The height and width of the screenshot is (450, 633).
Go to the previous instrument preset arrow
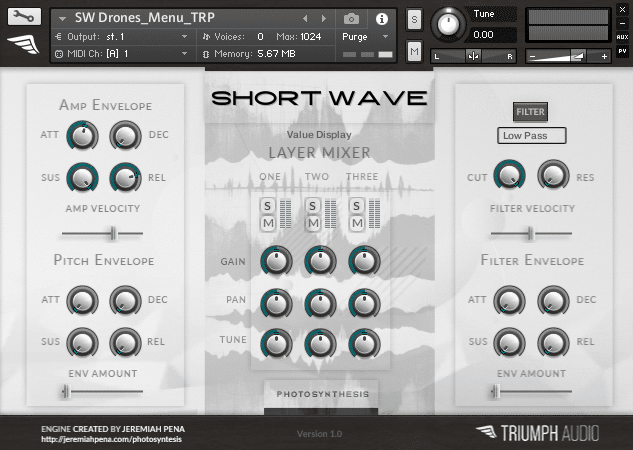306,19
